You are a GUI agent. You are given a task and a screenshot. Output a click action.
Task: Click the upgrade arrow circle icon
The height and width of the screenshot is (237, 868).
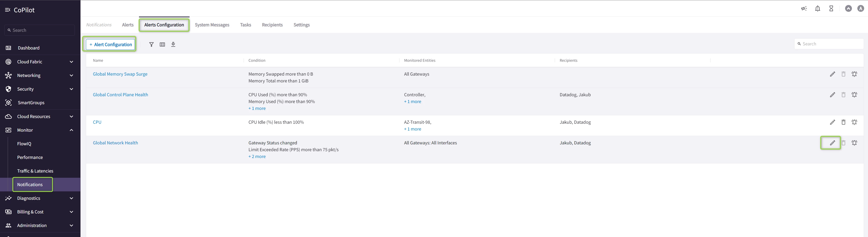pyautogui.click(x=848, y=9)
